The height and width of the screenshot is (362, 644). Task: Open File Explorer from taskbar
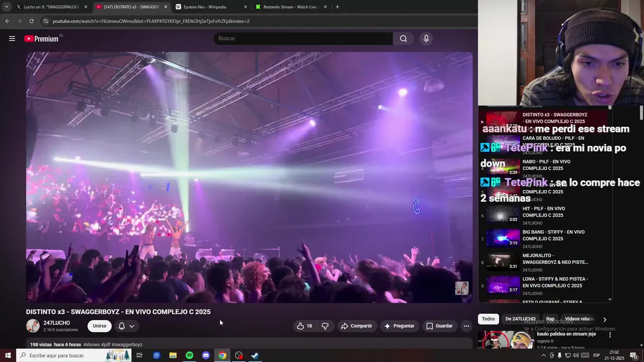click(173, 355)
